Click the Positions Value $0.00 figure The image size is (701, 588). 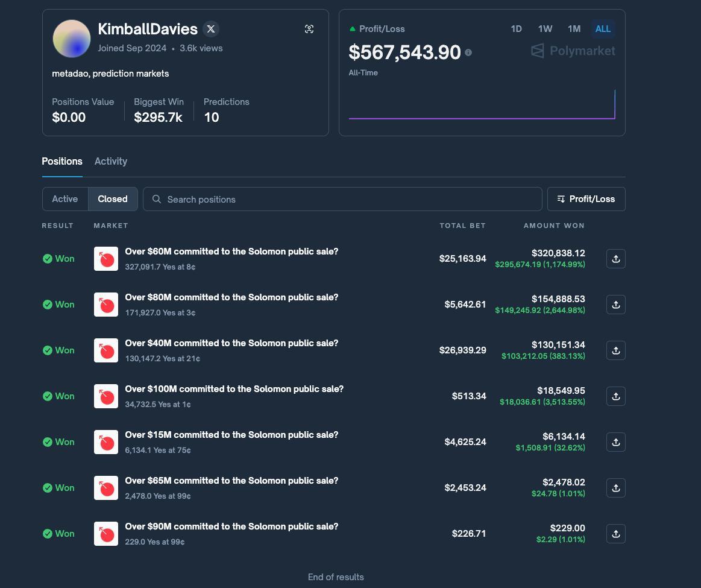tap(69, 118)
